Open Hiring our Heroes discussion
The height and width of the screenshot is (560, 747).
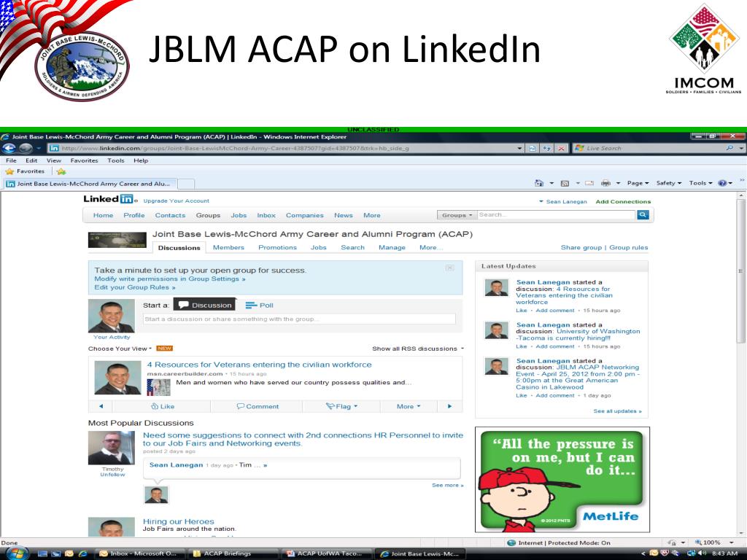coord(178,521)
